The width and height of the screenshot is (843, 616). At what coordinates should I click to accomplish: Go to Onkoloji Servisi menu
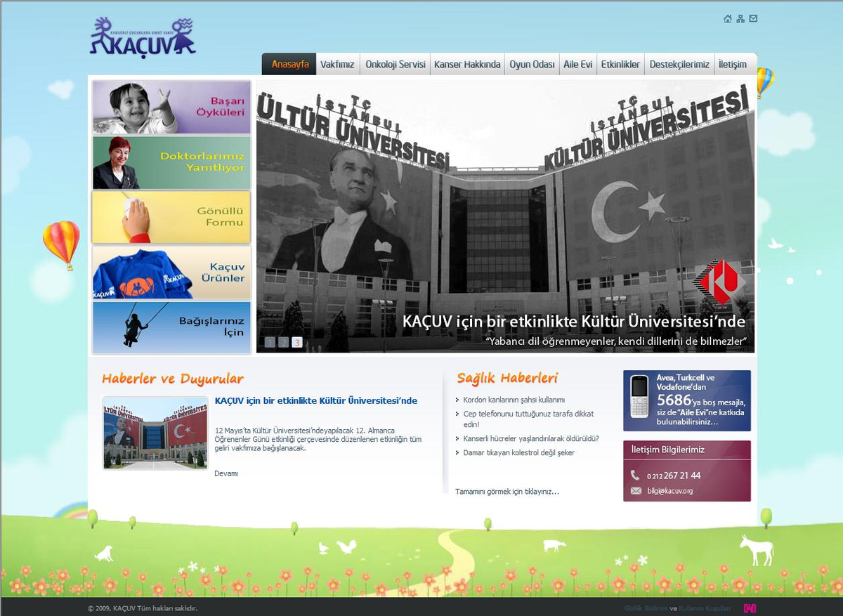click(x=396, y=64)
